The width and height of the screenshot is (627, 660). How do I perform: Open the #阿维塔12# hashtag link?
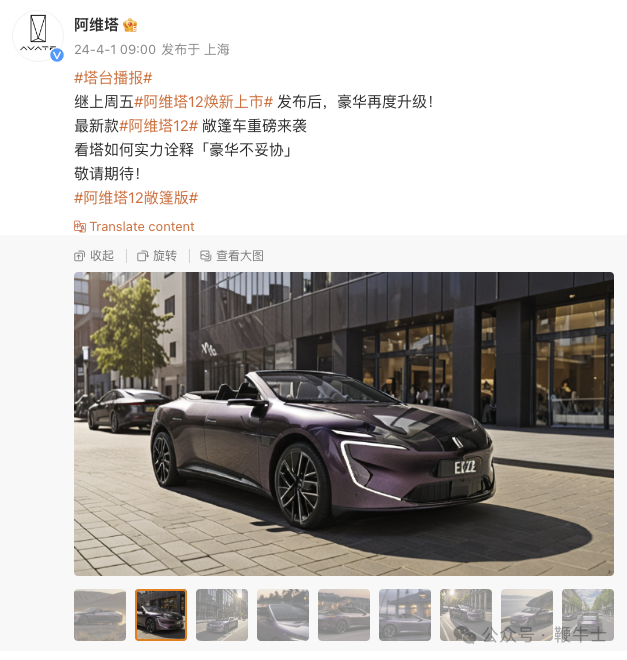[x=159, y=126]
